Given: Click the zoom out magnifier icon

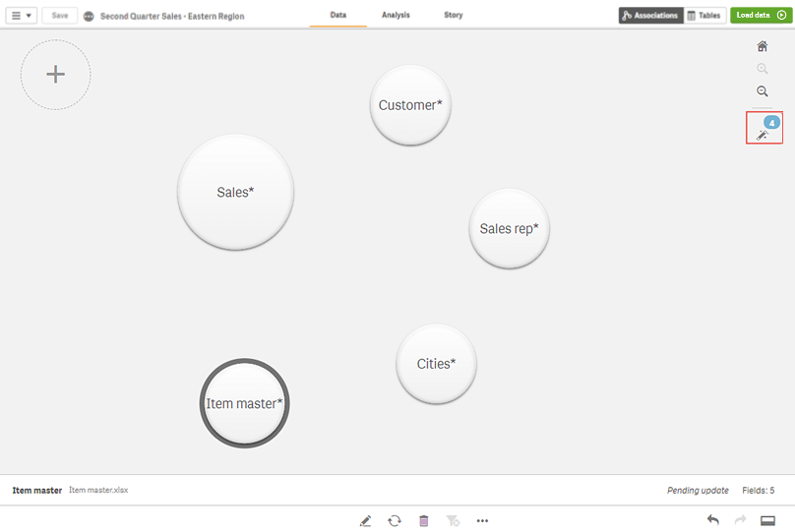Looking at the screenshot, I should tap(762, 90).
